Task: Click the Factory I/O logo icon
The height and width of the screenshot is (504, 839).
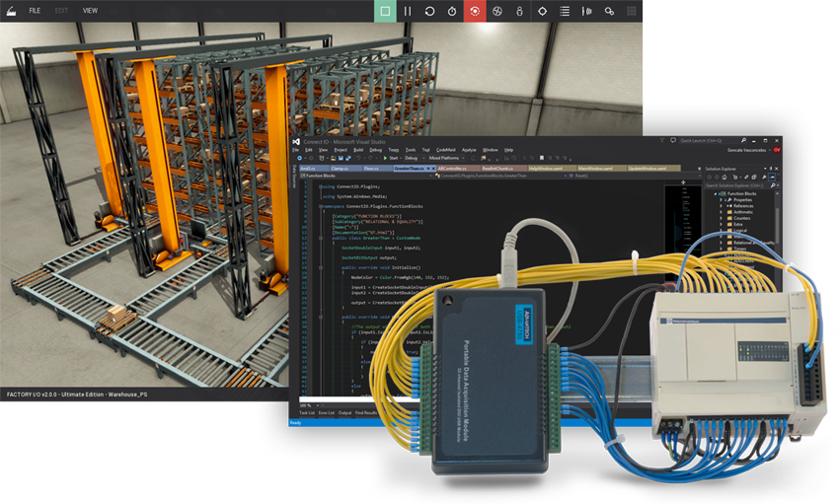Action: [11, 10]
